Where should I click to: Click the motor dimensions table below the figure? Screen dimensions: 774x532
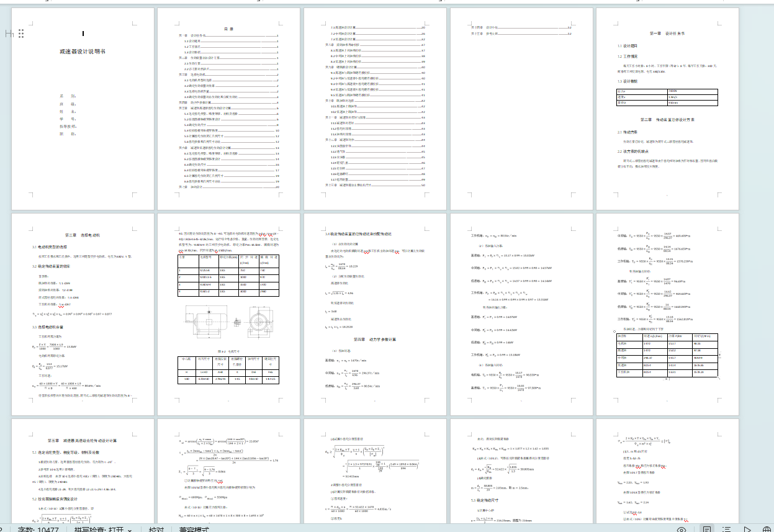[x=228, y=369]
